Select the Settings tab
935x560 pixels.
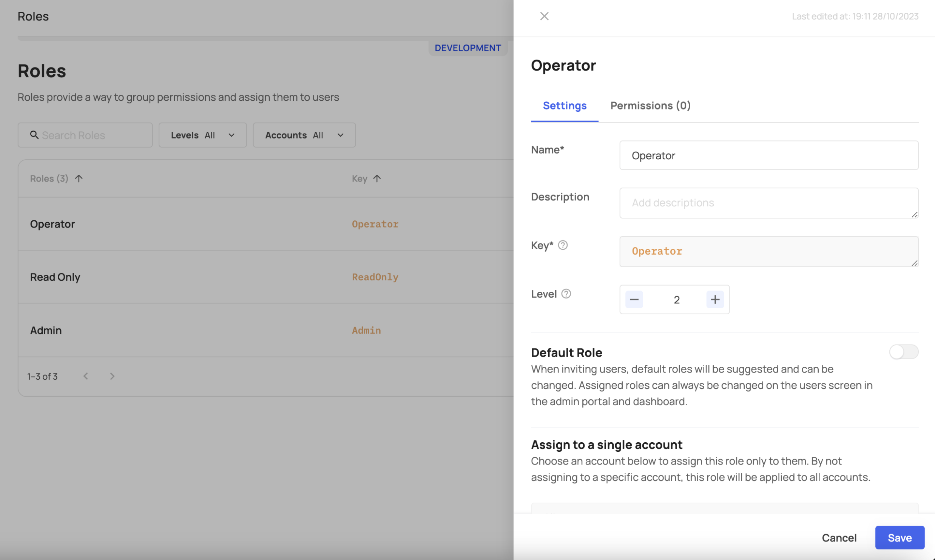[x=565, y=106]
